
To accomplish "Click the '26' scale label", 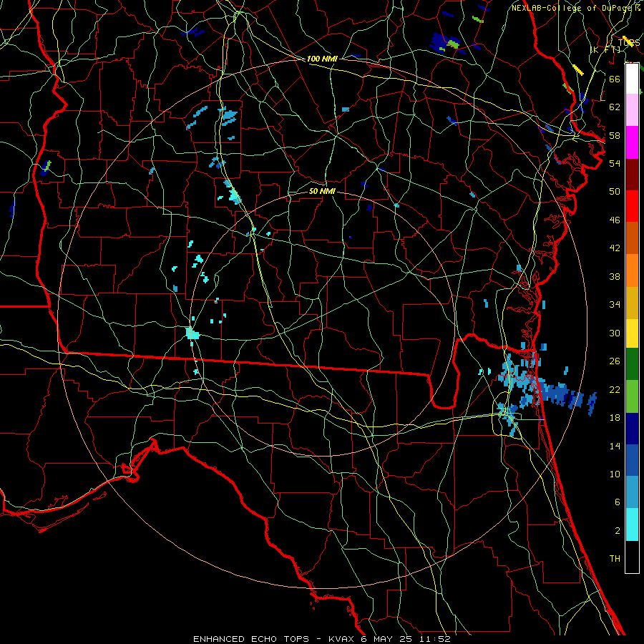I will [x=615, y=361].
